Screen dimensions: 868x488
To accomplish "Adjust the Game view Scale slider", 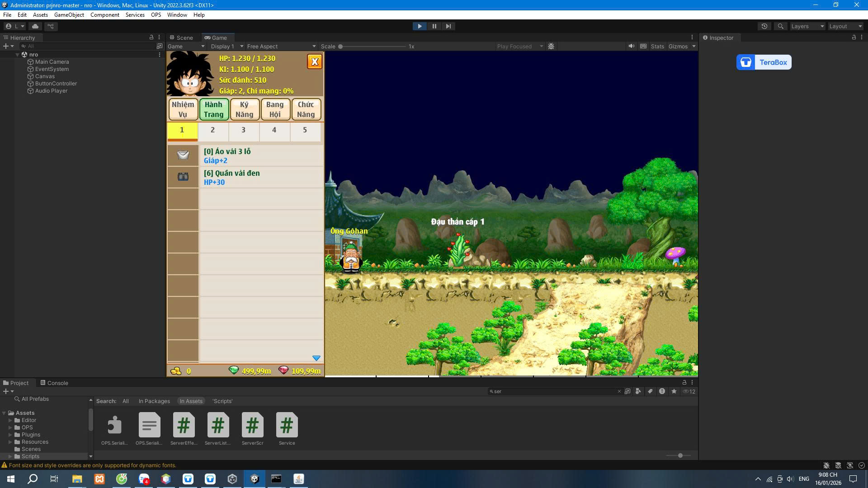I will point(340,46).
